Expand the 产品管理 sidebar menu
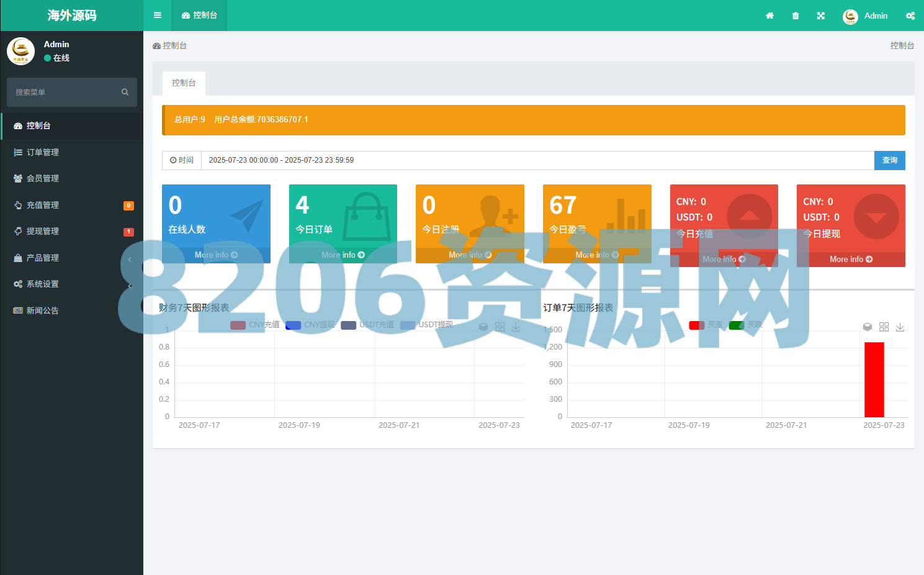 pos(42,258)
